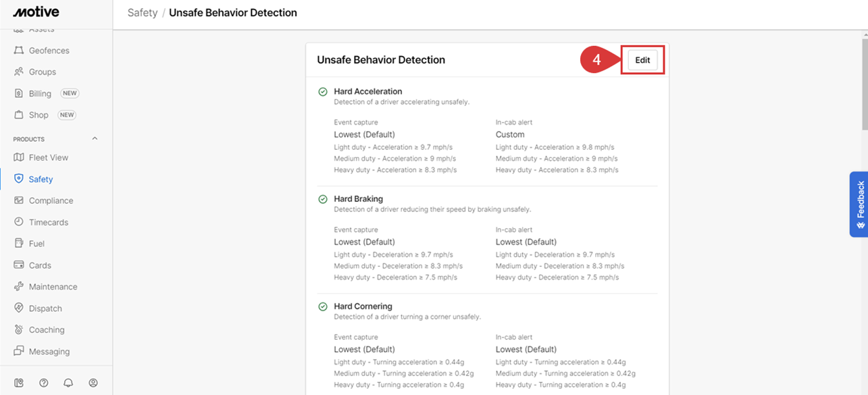Open the user profile icon
Viewport: 868px width, 395px height.
93,383
